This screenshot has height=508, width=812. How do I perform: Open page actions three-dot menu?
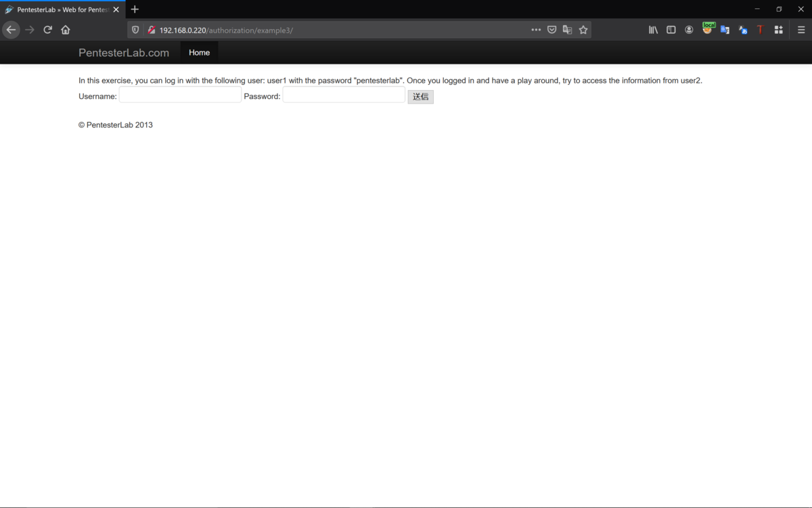pyautogui.click(x=536, y=30)
